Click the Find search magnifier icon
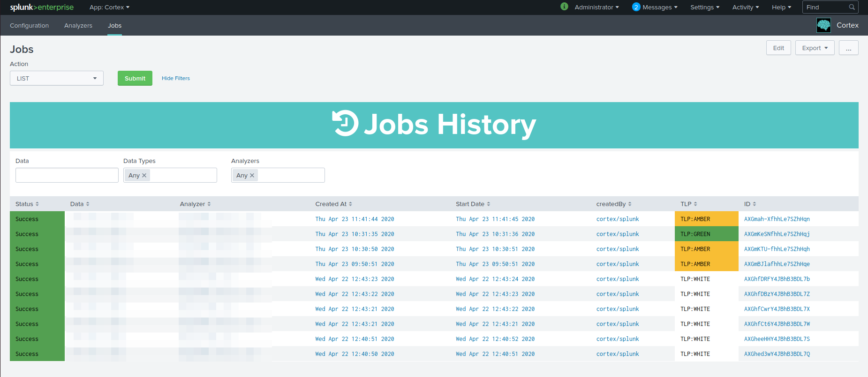The height and width of the screenshot is (377, 868). coord(852,7)
